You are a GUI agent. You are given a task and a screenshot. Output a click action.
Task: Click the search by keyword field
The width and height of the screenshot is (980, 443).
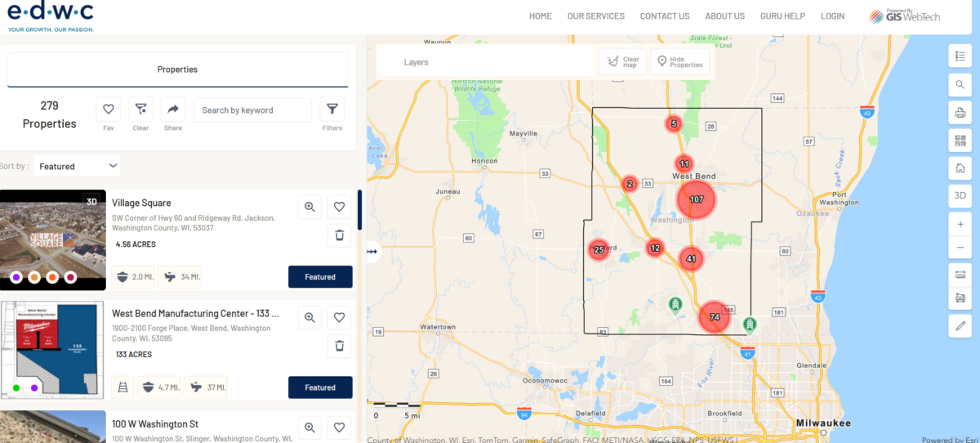tap(252, 110)
